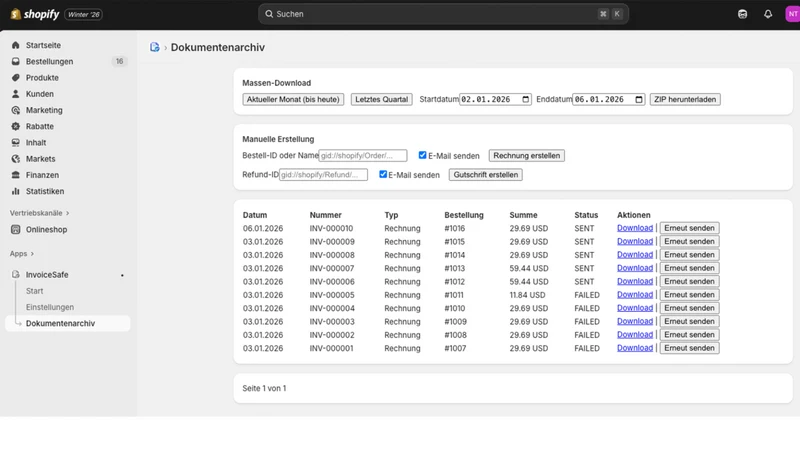The image size is (800, 450).
Task: Click Gutschrift erstellen
Action: point(486,174)
